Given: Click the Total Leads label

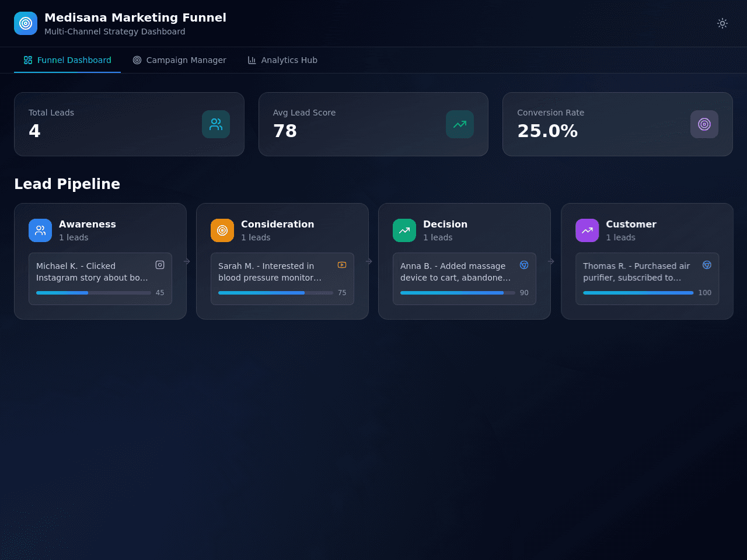Looking at the screenshot, I should [x=51, y=113].
